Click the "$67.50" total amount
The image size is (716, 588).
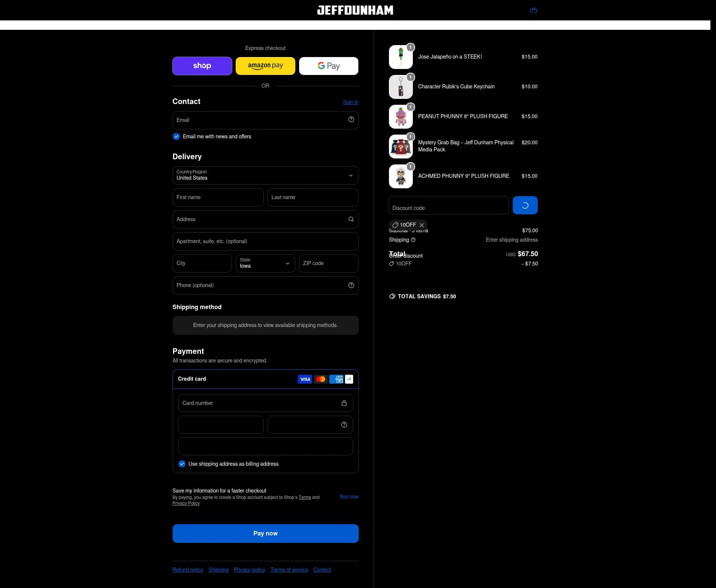coord(528,254)
